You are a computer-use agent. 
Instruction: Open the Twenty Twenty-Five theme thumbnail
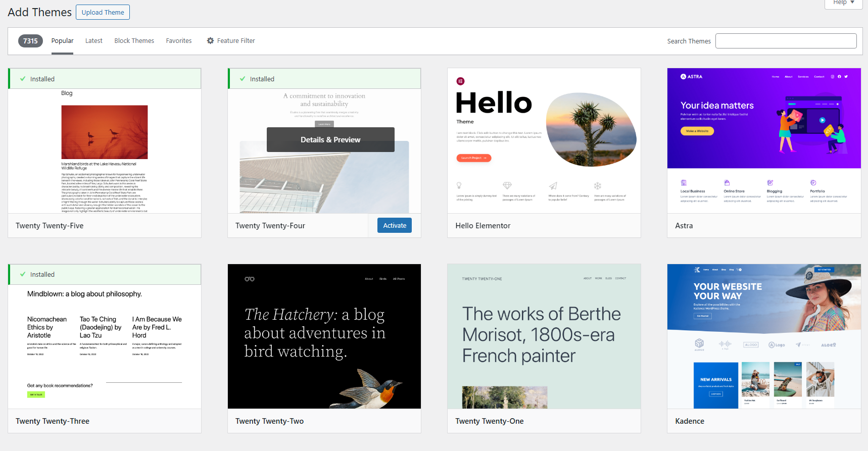pos(105,152)
